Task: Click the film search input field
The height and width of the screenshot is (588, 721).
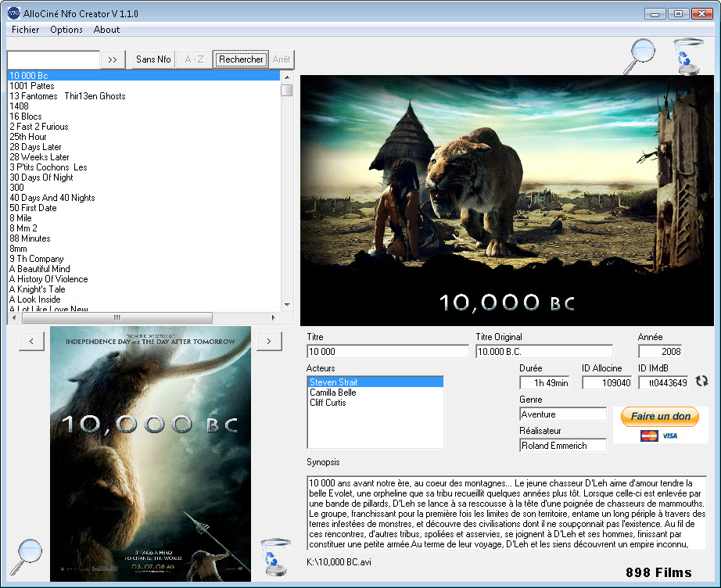Action: tap(53, 59)
